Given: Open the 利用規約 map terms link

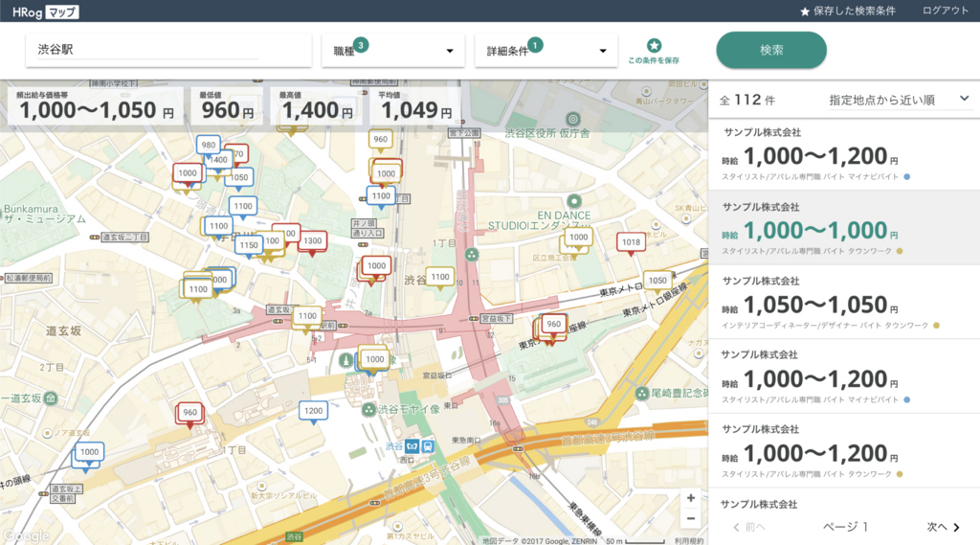Looking at the screenshot, I should click(689, 540).
